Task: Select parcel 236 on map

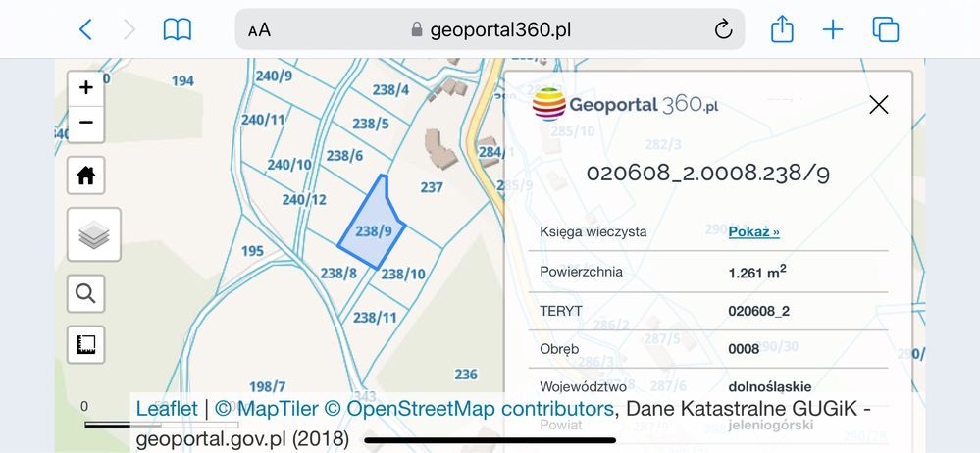Action: tap(466, 375)
